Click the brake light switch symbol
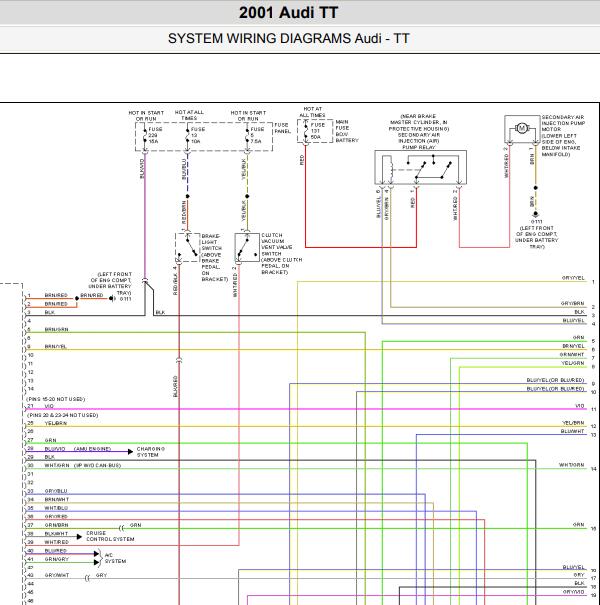Viewport: 600px width, 605px height. tap(188, 248)
